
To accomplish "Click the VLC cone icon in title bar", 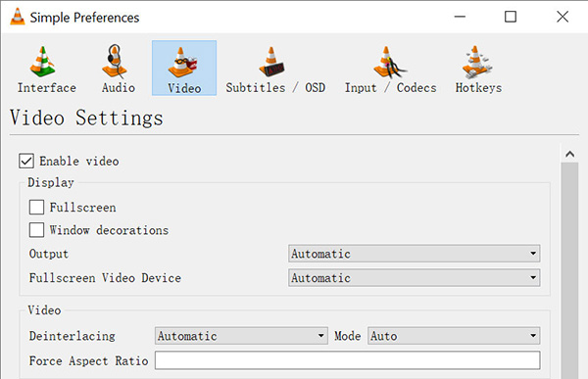I will point(18,17).
